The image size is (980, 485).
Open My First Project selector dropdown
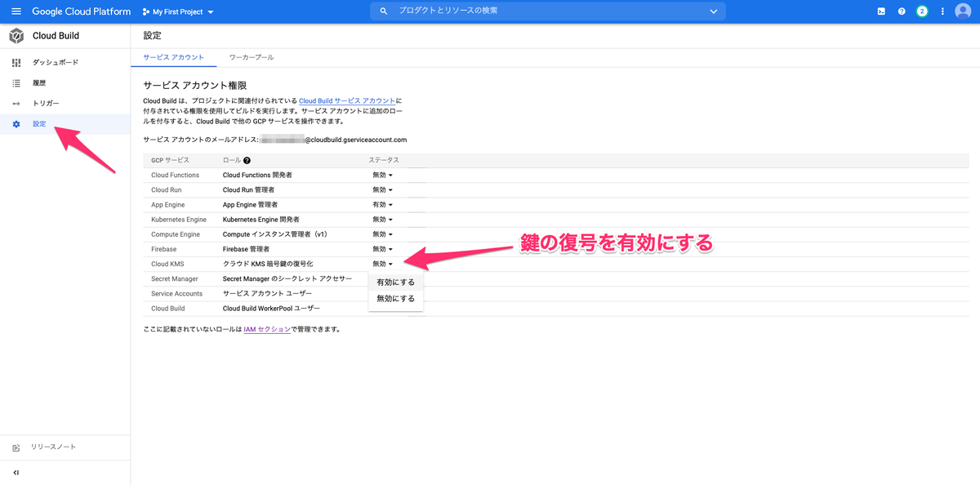pos(177,12)
